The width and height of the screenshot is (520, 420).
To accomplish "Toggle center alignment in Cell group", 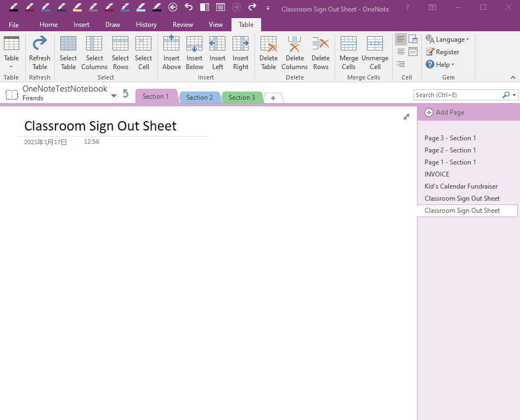I will (401, 52).
